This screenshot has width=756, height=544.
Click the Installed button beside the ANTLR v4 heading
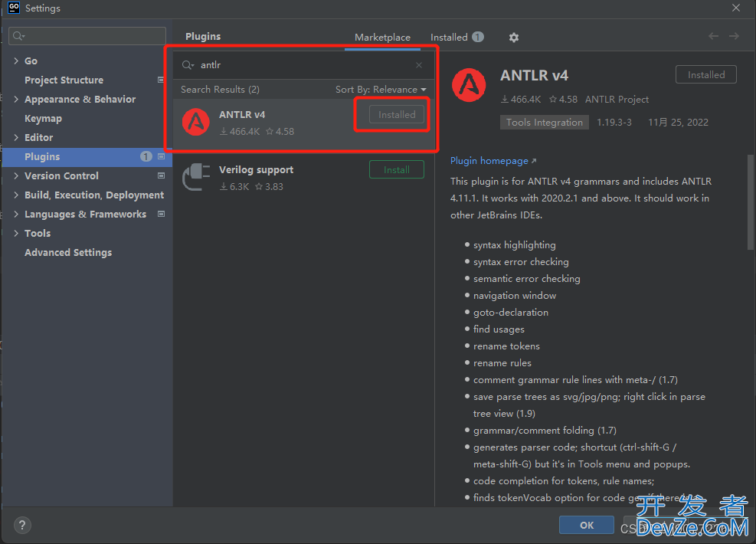click(706, 75)
